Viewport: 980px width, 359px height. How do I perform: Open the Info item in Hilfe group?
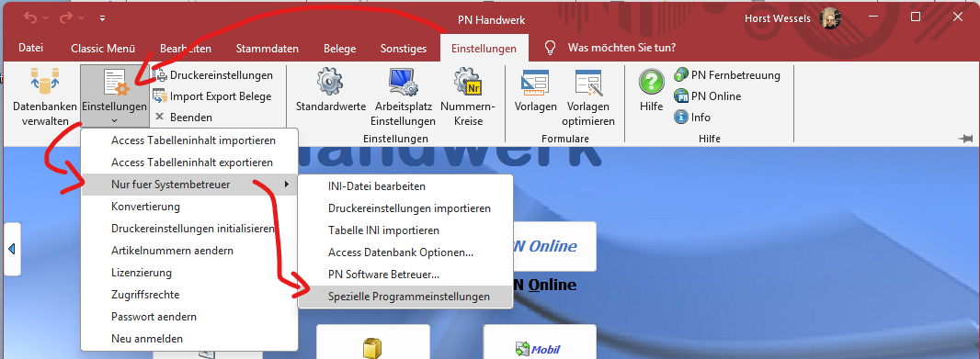[x=693, y=118]
